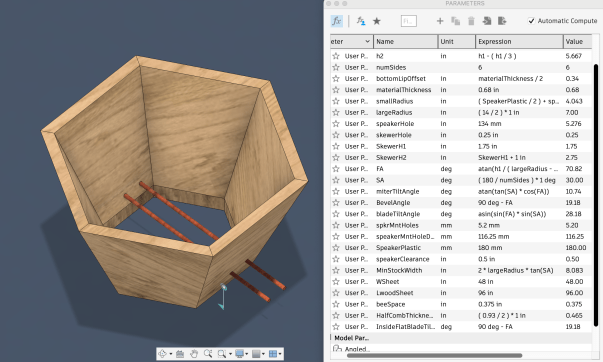Click the SA value 30.00 cell
The width and height of the screenshot is (603, 362).
(574, 180)
